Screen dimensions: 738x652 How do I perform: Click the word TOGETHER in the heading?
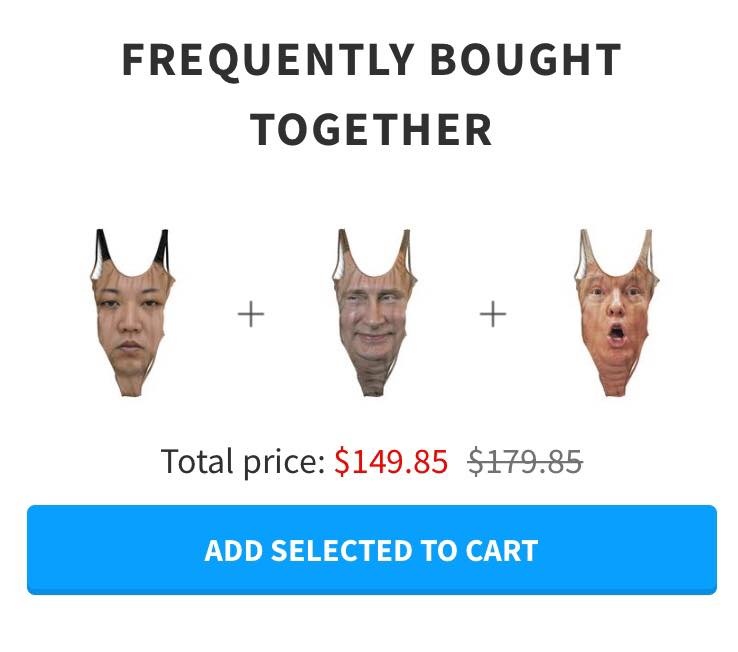coord(372,129)
